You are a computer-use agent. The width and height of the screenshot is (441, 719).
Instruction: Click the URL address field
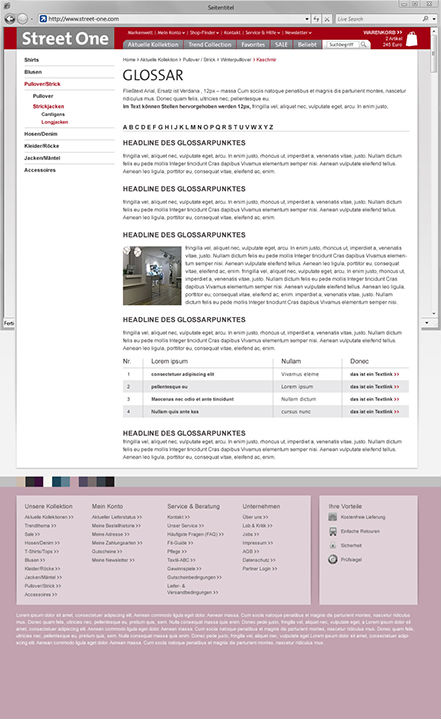point(175,19)
